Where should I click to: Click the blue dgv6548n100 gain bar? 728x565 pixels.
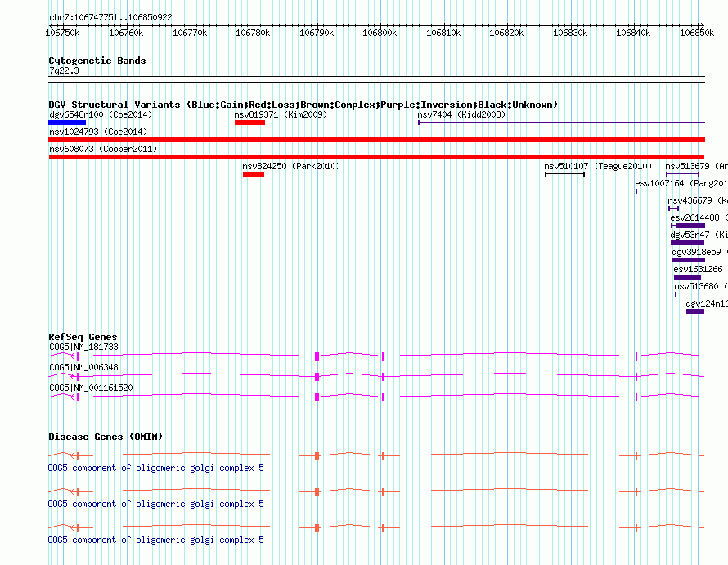tap(67, 123)
